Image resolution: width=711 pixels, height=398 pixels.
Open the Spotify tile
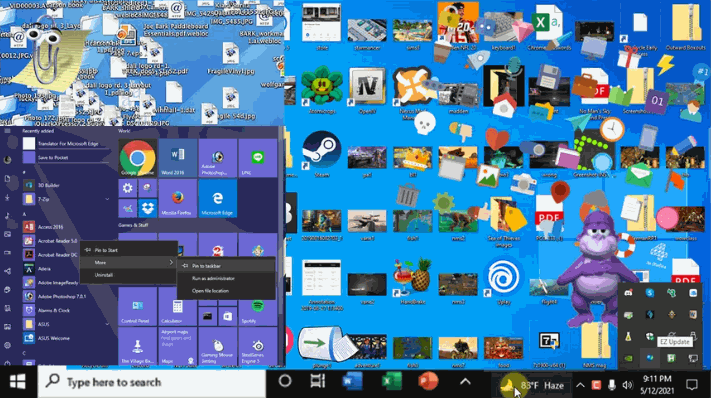coord(258,307)
